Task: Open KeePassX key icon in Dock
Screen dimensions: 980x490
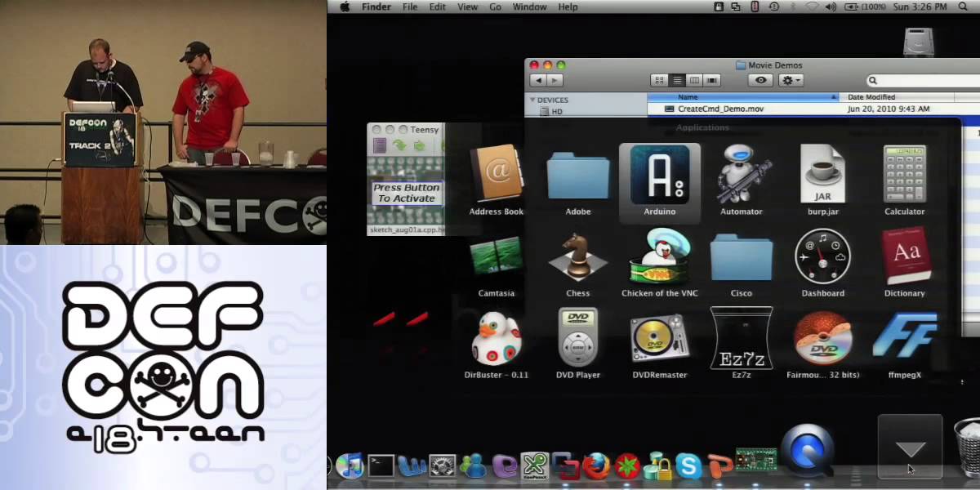Action: [x=535, y=466]
